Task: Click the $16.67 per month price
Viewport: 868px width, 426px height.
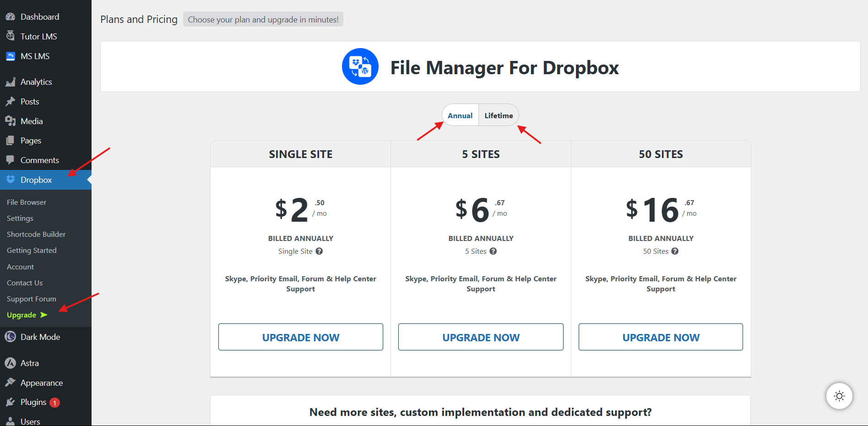Action: [661, 210]
